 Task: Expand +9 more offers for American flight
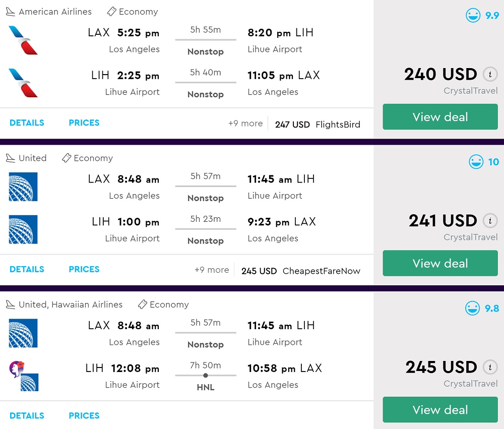pyautogui.click(x=245, y=124)
